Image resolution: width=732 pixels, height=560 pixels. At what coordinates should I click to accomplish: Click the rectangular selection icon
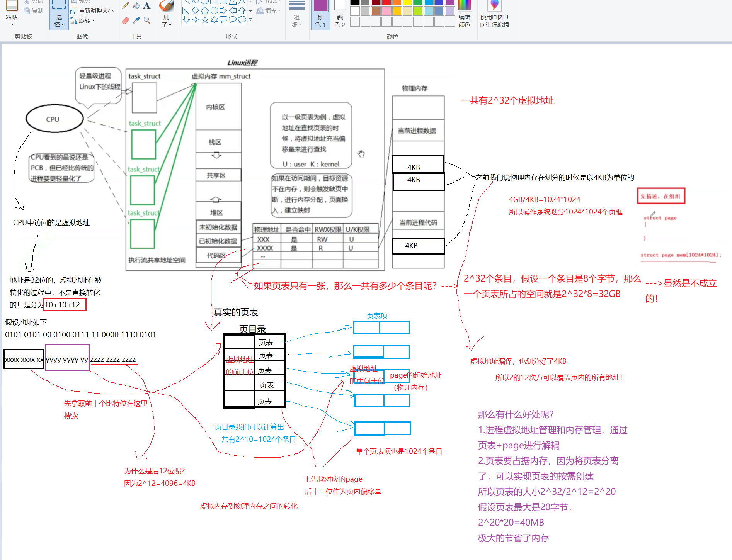click(59, 5)
